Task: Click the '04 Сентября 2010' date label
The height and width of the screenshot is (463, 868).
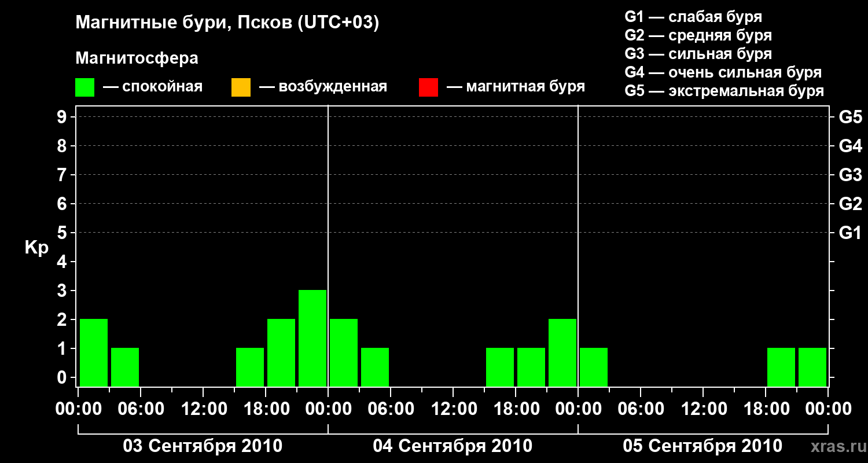Action: coord(453,446)
